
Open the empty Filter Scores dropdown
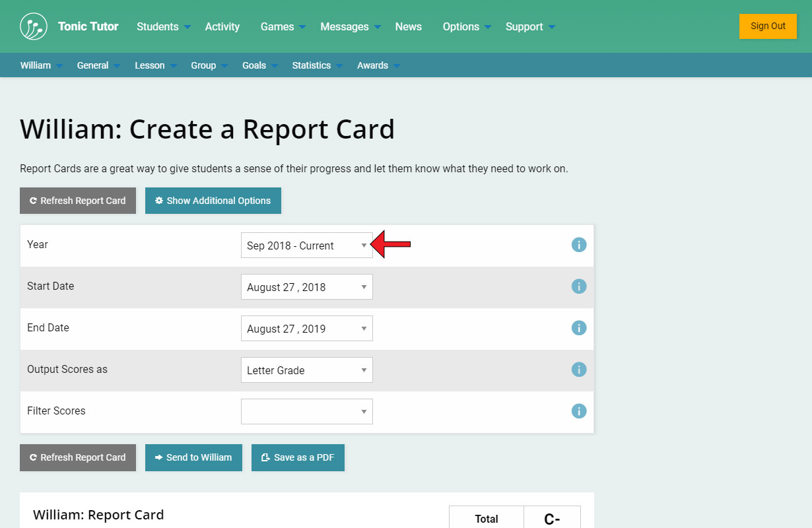tap(306, 412)
